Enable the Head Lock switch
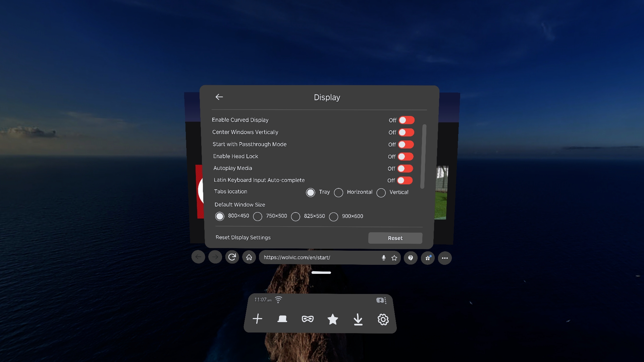Image resolution: width=644 pixels, height=362 pixels. 406,157
